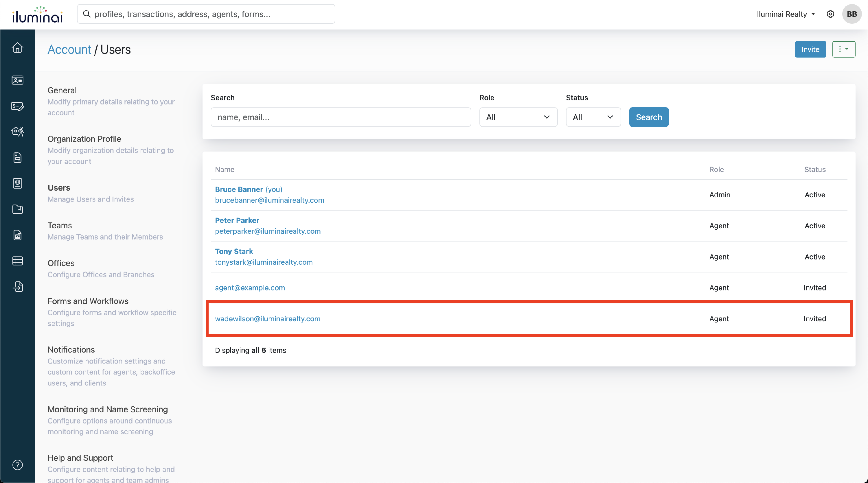Open the Status filter dropdown
Image resolution: width=868 pixels, height=483 pixels.
coord(593,117)
